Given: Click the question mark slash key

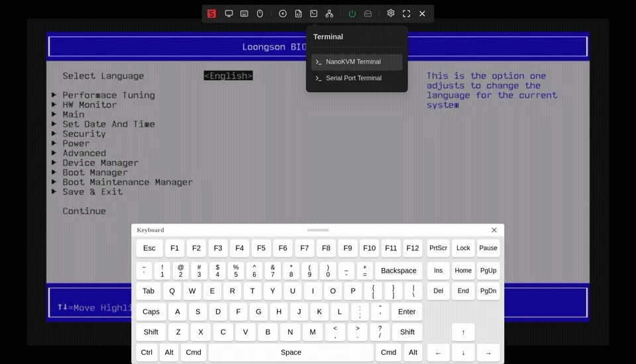Looking at the screenshot, I should [380, 332].
